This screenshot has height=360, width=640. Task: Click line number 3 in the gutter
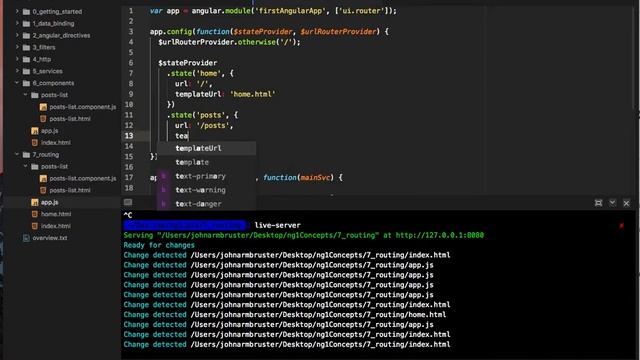pos(131,31)
